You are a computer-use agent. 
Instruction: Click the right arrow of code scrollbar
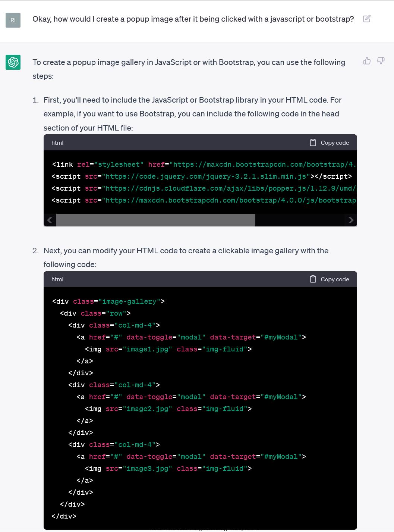click(351, 220)
